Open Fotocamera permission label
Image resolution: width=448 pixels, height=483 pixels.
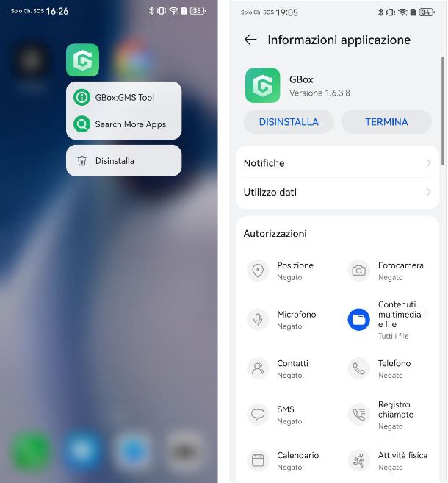(400, 265)
